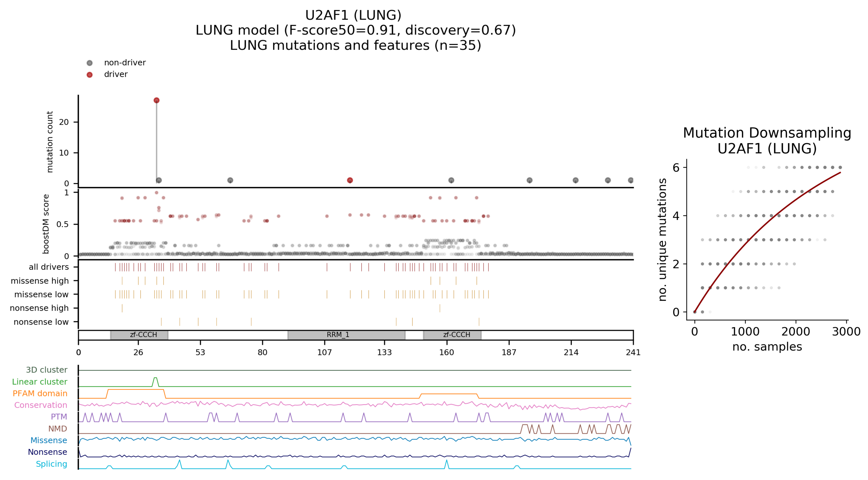Click the first zf-CCCH domain box
Image resolution: width=868 pixels, height=480 pixels.
click(x=139, y=335)
